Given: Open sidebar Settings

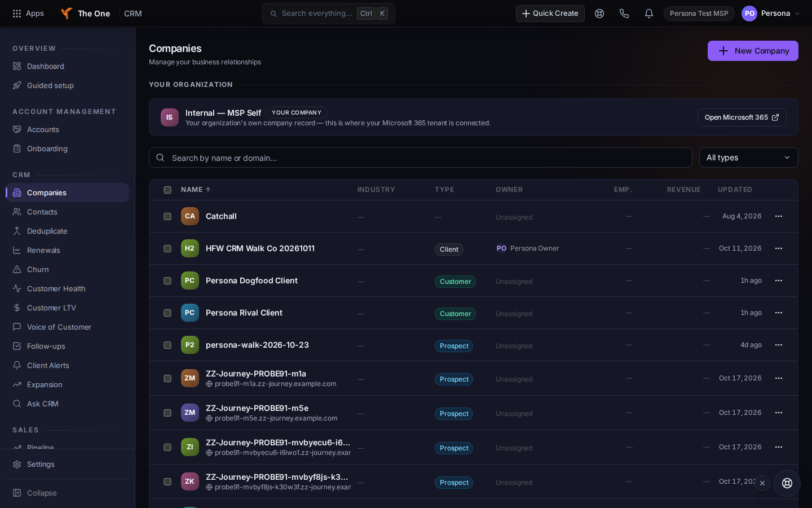Looking at the screenshot, I should [x=68, y=464].
